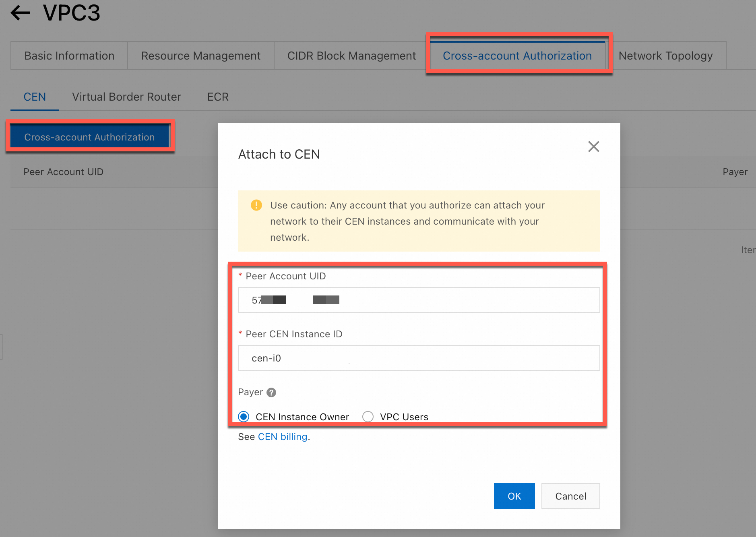Switch to the ECR sub-tab
This screenshot has height=537, width=756.
coord(218,97)
